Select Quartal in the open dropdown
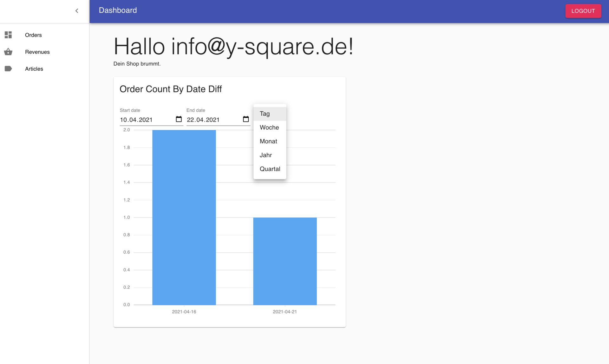This screenshot has height=364, width=609. pyautogui.click(x=270, y=169)
